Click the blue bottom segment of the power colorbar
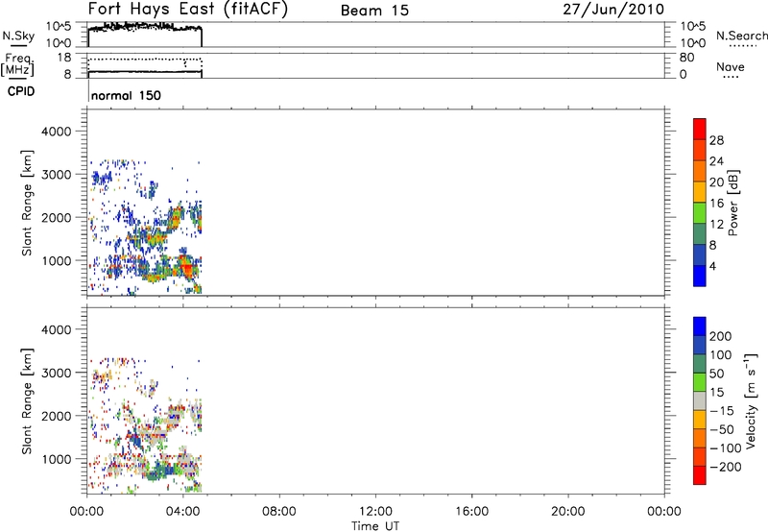This screenshot has height=532, width=768. click(x=700, y=276)
